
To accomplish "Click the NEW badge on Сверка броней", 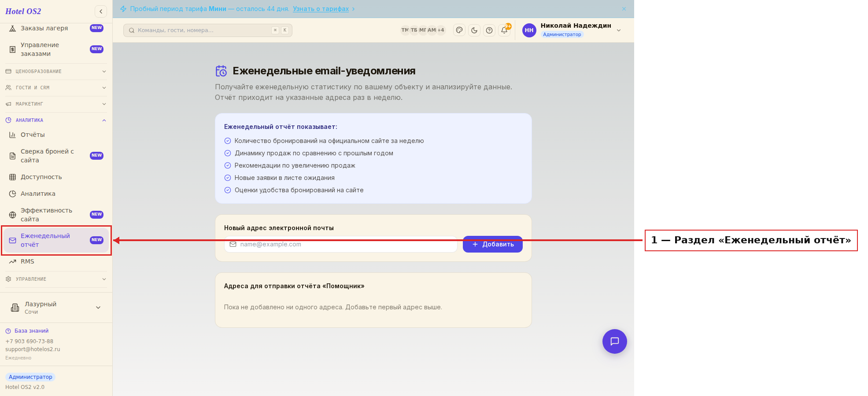I will [96, 155].
